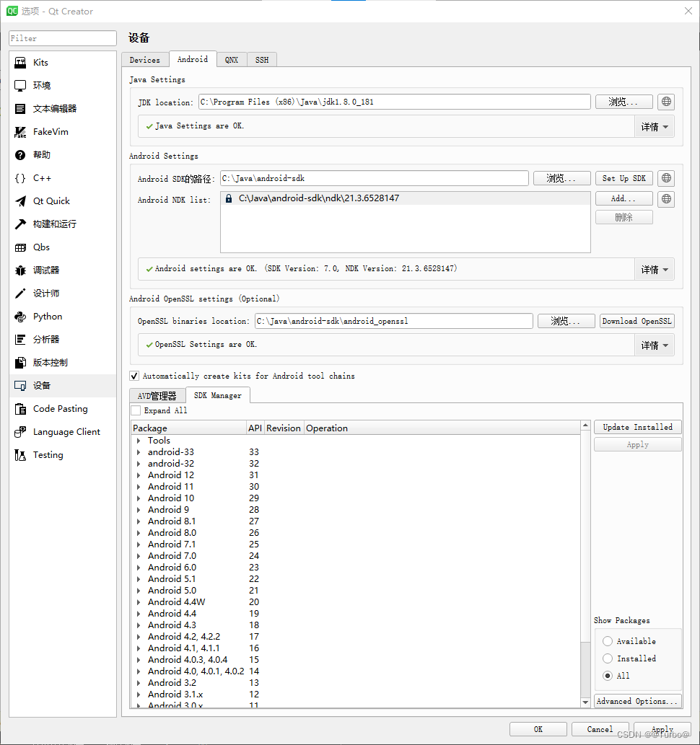Open the SDK Manager tab

[x=218, y=395]
